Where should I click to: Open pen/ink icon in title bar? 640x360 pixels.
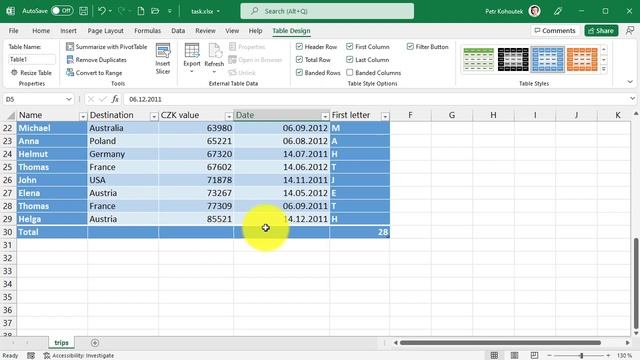click(558, 11)
